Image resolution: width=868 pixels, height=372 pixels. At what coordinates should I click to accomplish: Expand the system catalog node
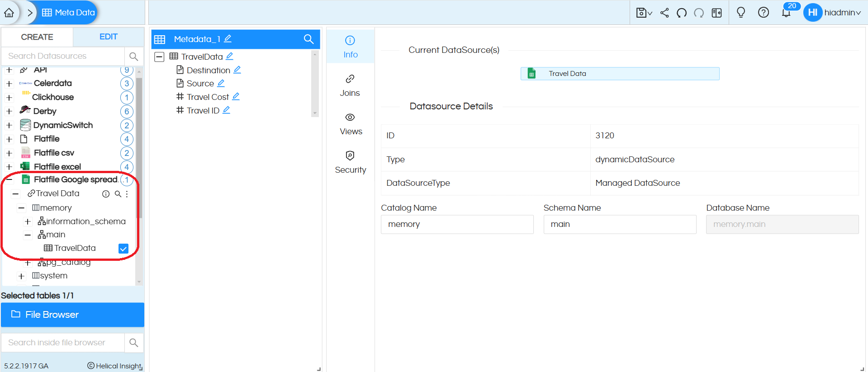coord(21,276)
